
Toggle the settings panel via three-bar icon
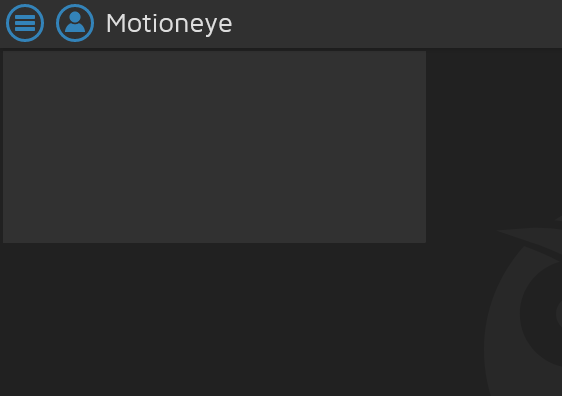[25, 23]
